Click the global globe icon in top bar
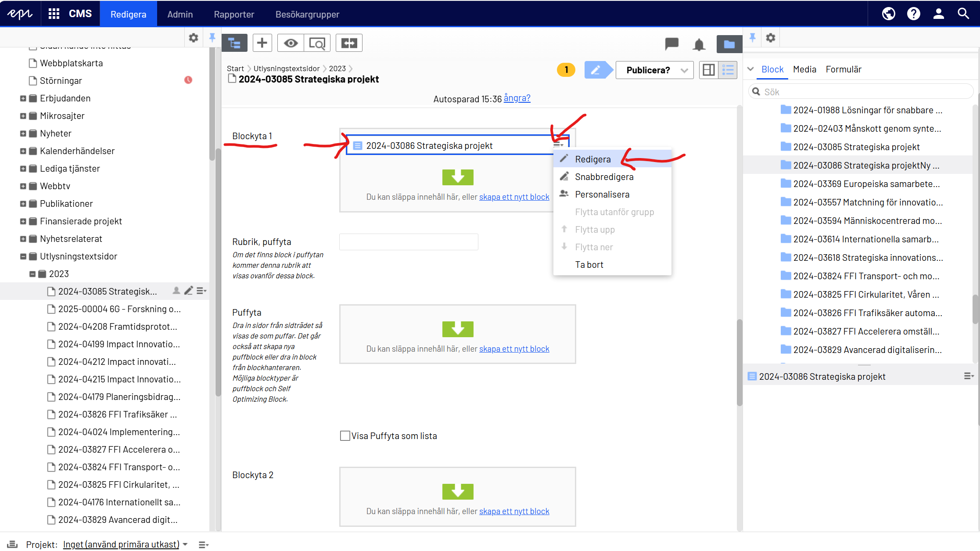Screen dimensions: 980x551 point(888,14)
